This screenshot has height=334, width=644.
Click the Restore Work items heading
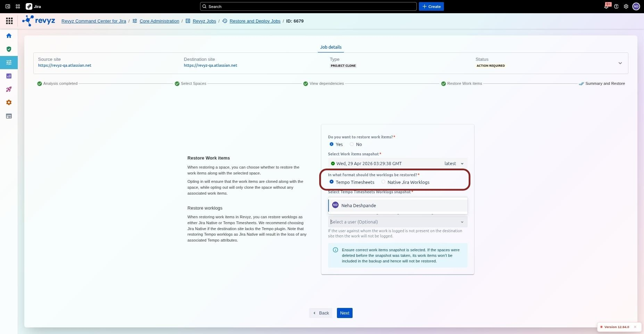(x=209, y=158)
